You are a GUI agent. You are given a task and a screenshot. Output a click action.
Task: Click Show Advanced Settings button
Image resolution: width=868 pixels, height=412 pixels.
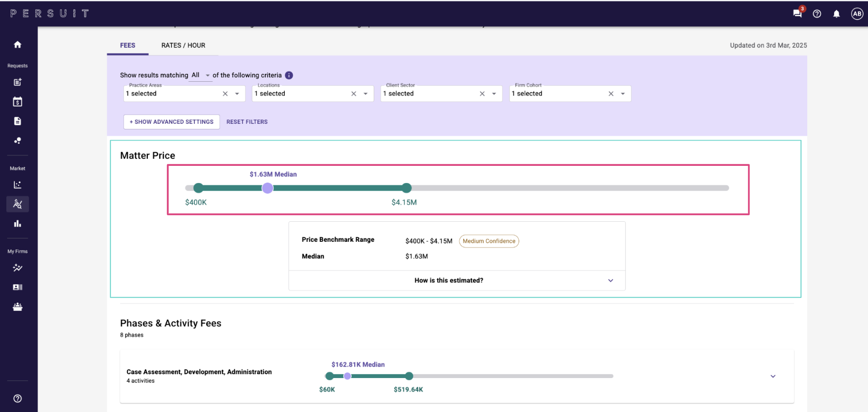(172, 122)
